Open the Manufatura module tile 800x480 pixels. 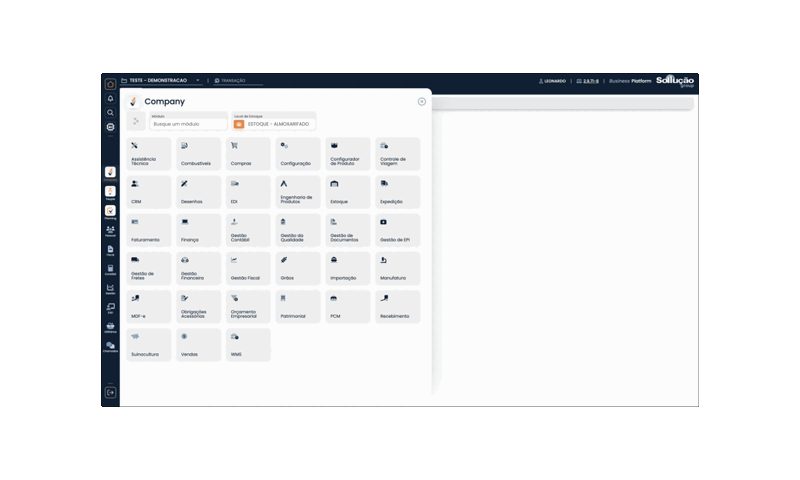(397, 268)
